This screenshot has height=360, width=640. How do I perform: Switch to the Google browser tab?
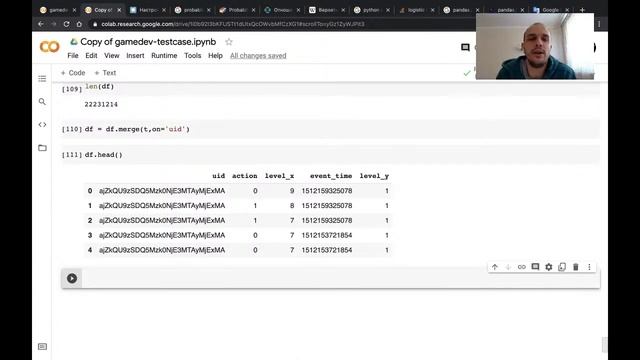tap(551, 10)
